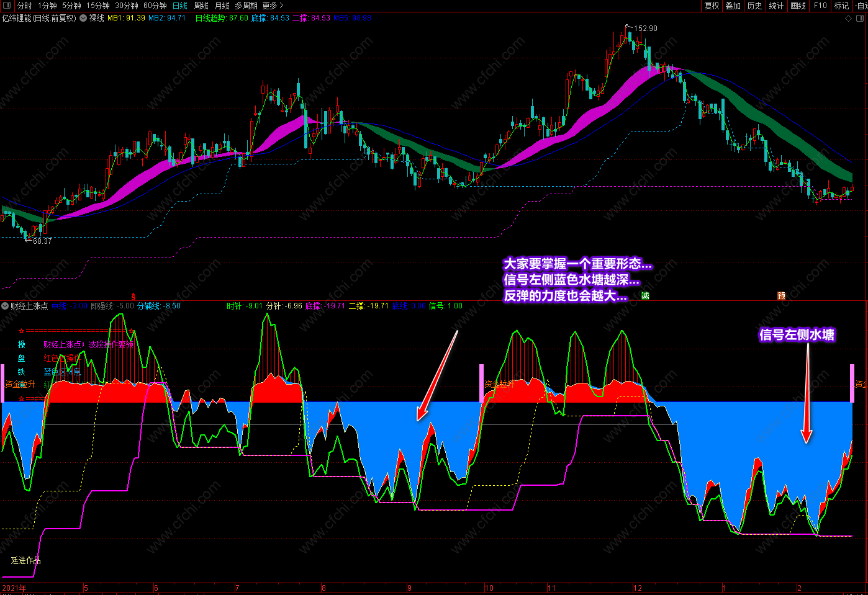Select the 1分钟 period tab

47,6
